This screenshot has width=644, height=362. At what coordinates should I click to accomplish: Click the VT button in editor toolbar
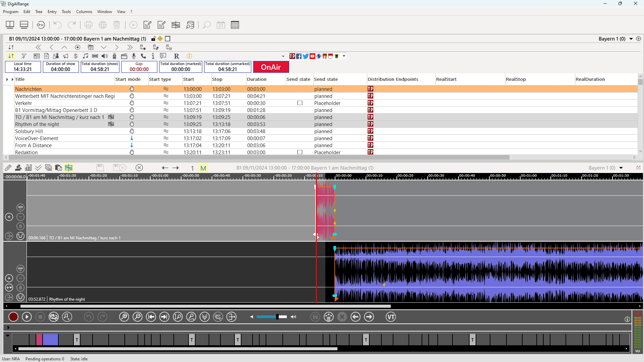[391, 317]
